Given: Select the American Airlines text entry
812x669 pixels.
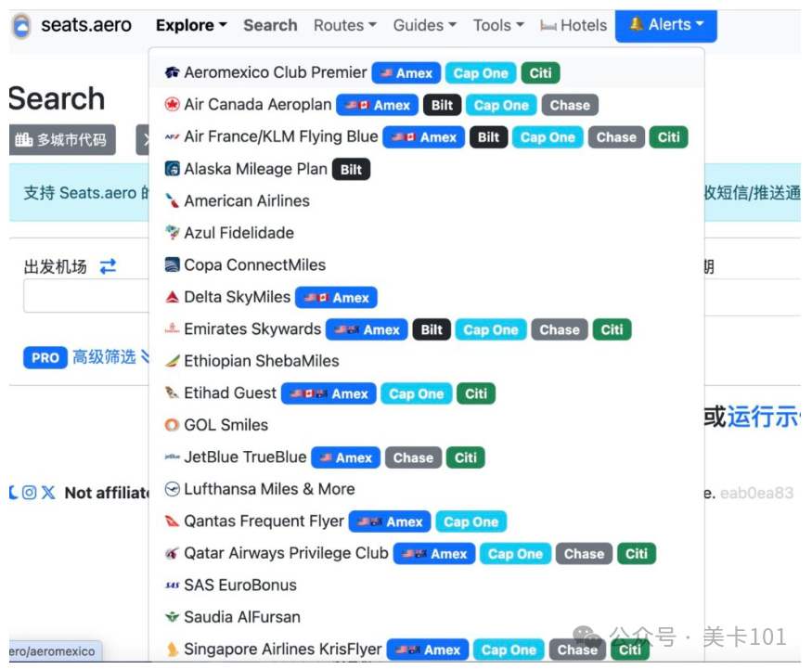Looking at the screenshot, I should (247, 201).
